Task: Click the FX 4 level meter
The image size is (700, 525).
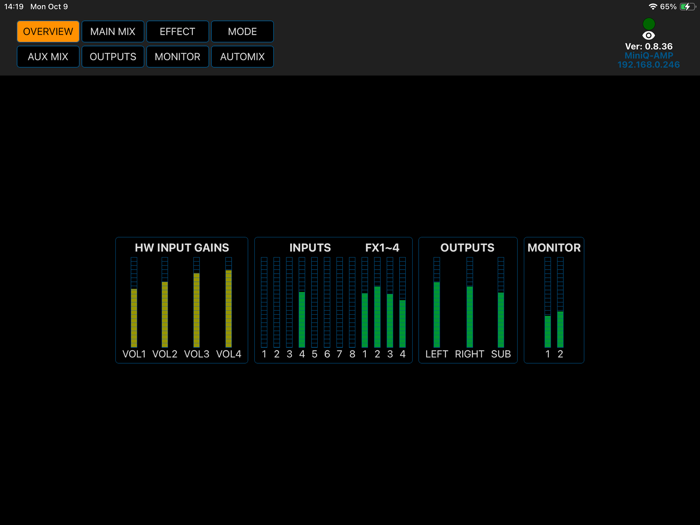Action: [402, 302]
